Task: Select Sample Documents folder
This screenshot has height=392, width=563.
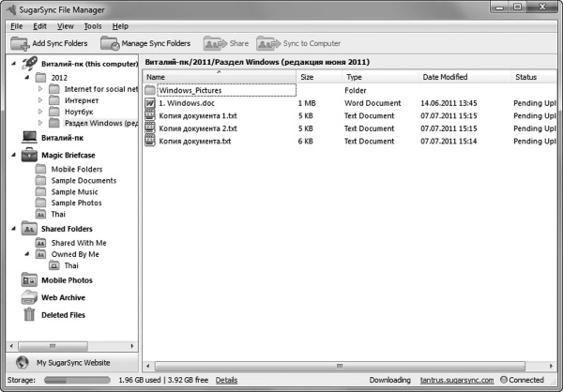Action: (x=84, y=181)
